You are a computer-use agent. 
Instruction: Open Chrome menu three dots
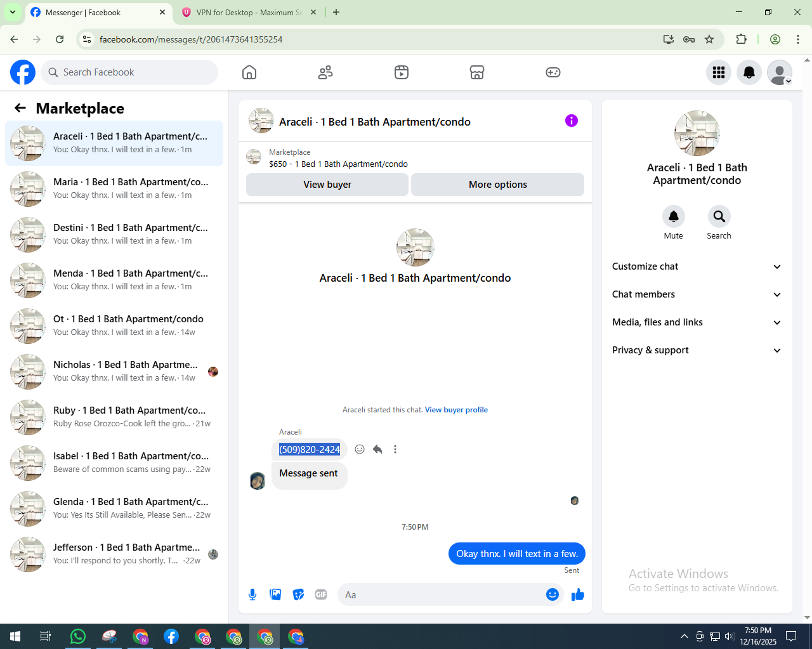(x=798, y=39)
